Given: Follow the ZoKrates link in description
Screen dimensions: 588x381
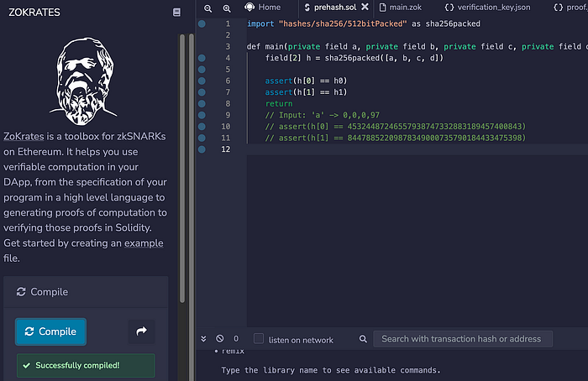Looking at the screenshot, I should click(x=24, y=136).
